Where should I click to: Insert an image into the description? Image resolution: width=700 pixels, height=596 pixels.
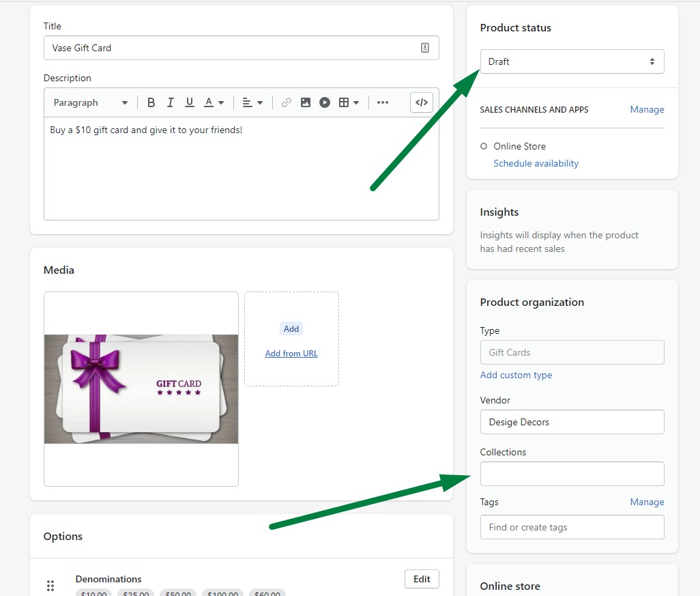click(305, 102)
